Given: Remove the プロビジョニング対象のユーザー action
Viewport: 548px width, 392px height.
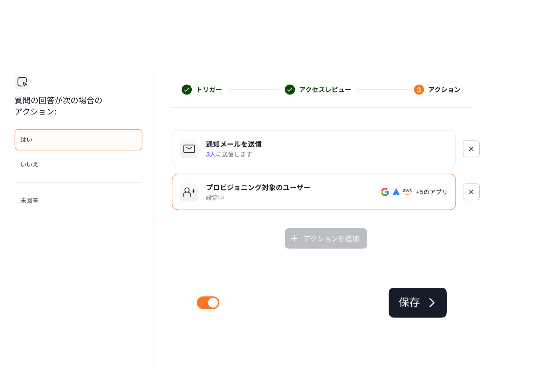Looking at the screenshot, I should [471, 192].
